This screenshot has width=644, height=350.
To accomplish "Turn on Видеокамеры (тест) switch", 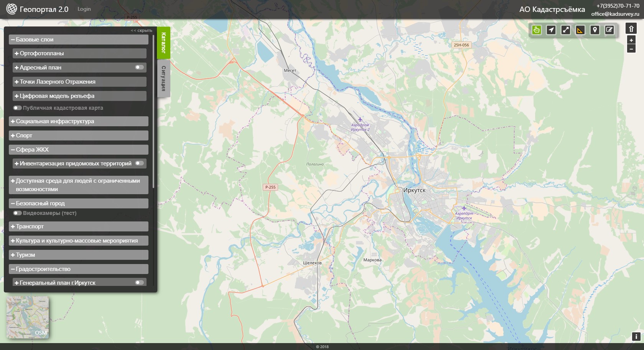I will pos(17,213).
